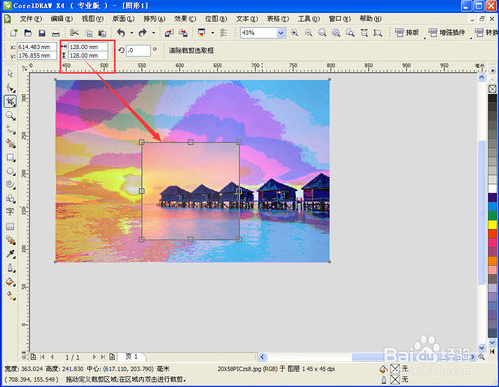499x387 pixels.
Task: Select the Pick tool arrow
Action: (x=10, y=73)
